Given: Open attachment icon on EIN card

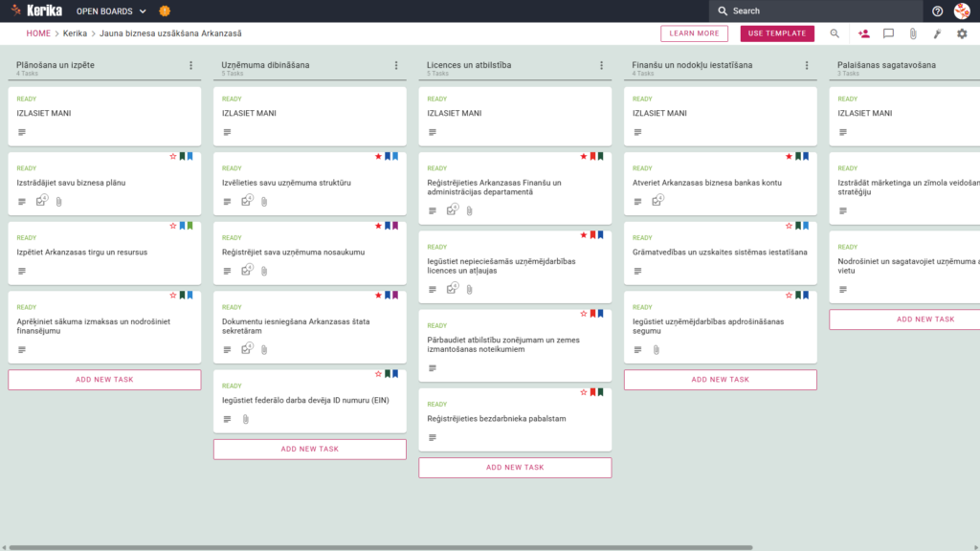Looking at the screenshot, I should (x=246, y=419).
